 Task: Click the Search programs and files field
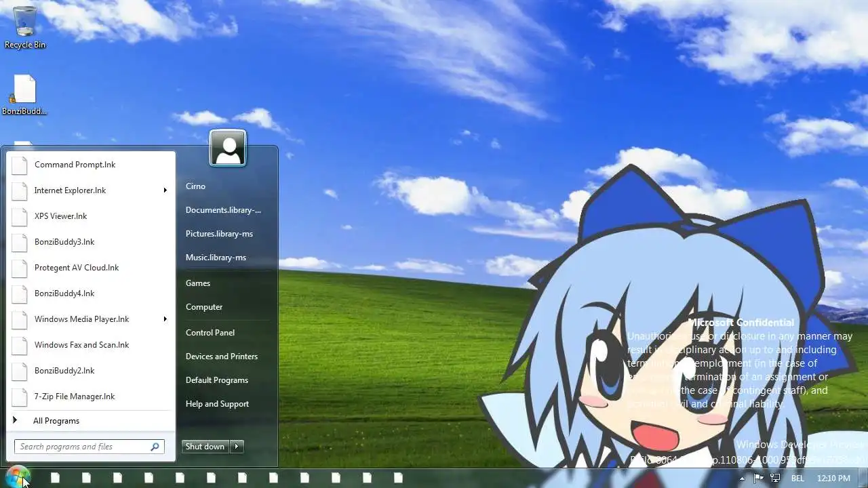[90, 447]
